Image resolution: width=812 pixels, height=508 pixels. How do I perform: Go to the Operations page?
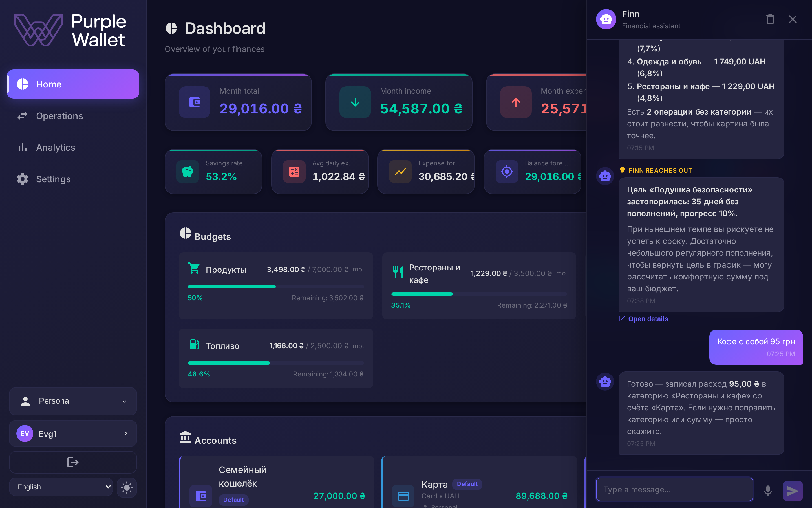pos(73,116)
